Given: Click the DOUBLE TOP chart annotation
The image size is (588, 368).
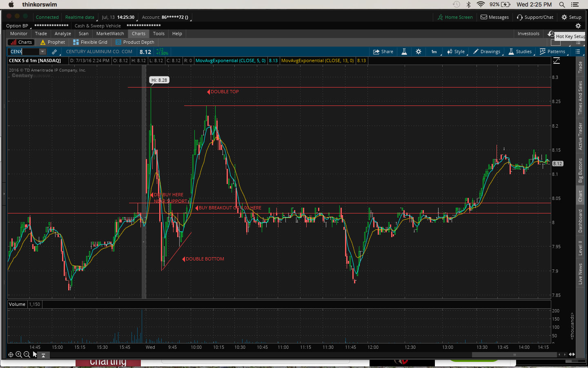Looking at the screenshot, I should (x=224, y=92).
